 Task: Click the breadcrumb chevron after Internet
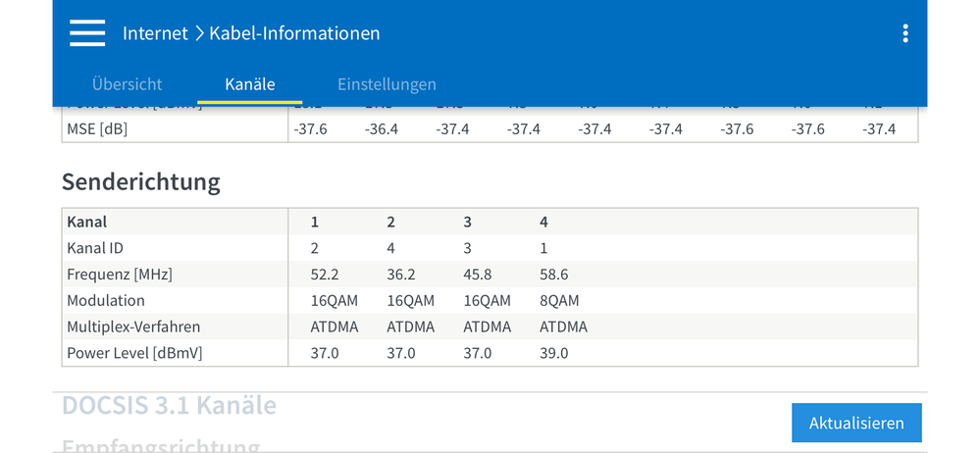tap(198, 33)
